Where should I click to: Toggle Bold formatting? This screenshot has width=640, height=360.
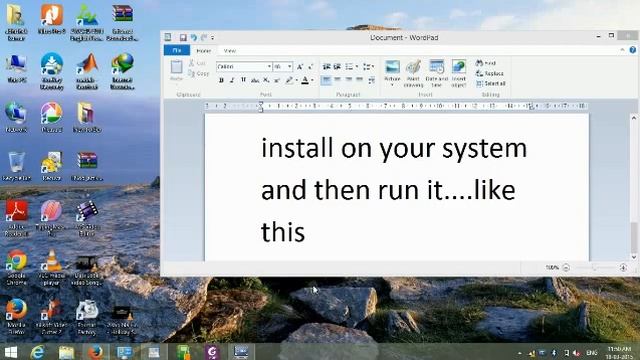pyautogui.click(x=221, y=80)
